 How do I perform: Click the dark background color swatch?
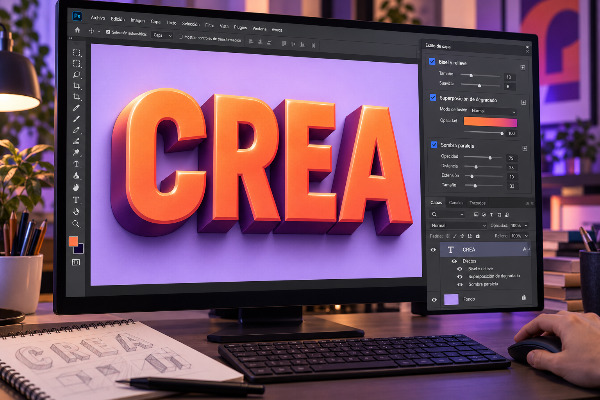79,249
